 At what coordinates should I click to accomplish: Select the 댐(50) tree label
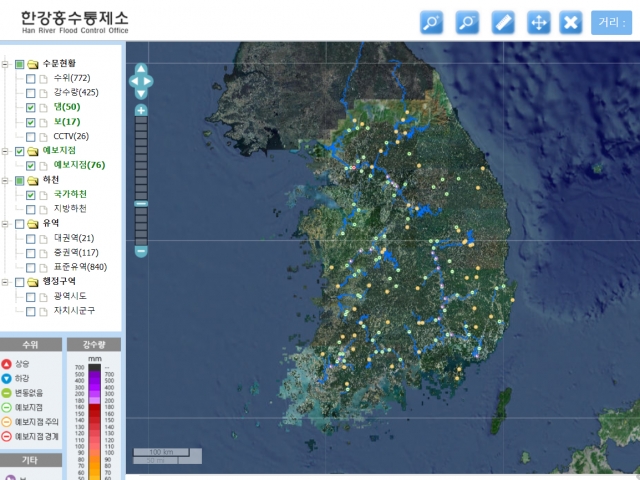pyautogui.click(x=67, y=107)
